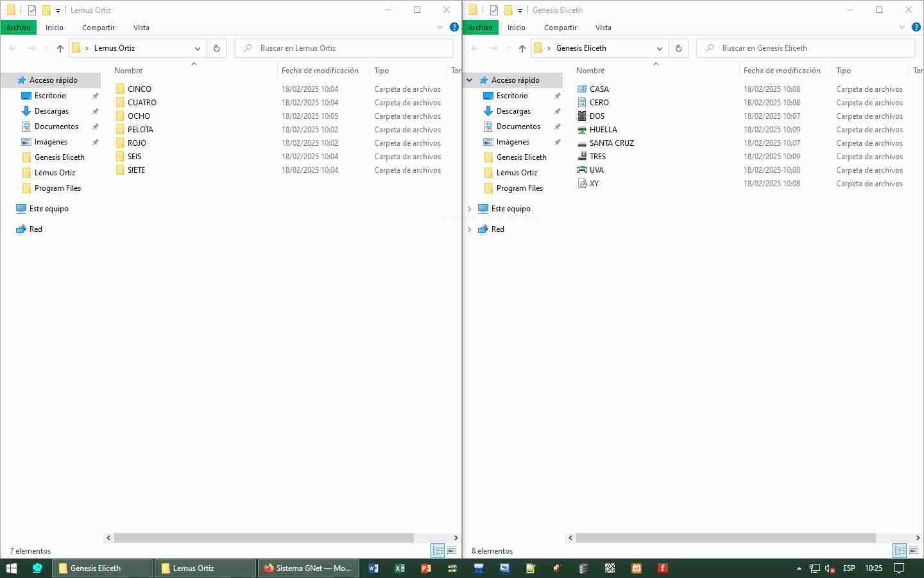Open the notification center icon

(900, 568)
